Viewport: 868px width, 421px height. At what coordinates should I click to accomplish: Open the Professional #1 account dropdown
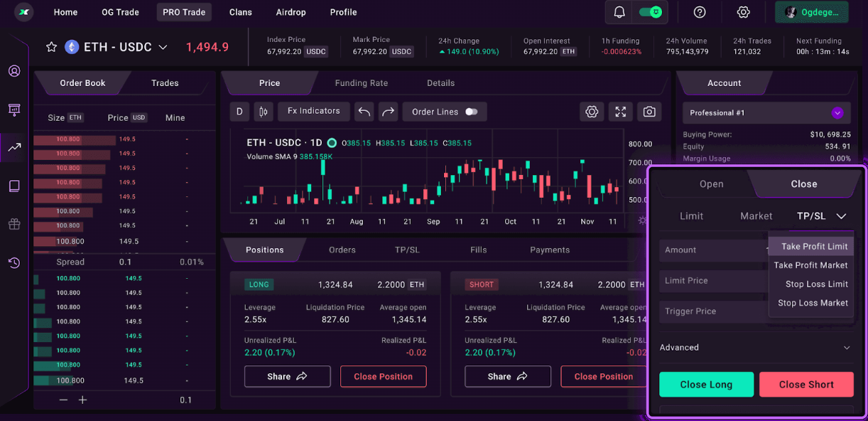(x=837, y=112)
